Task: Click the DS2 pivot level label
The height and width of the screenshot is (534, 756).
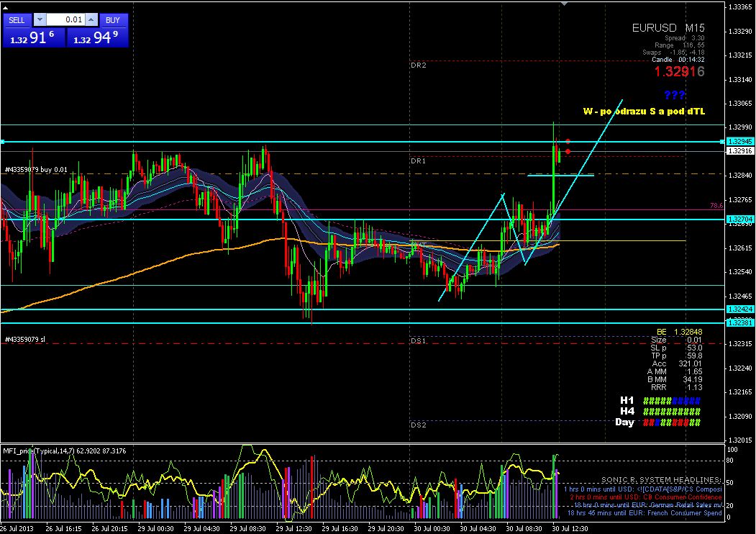Action: (419, 425)
